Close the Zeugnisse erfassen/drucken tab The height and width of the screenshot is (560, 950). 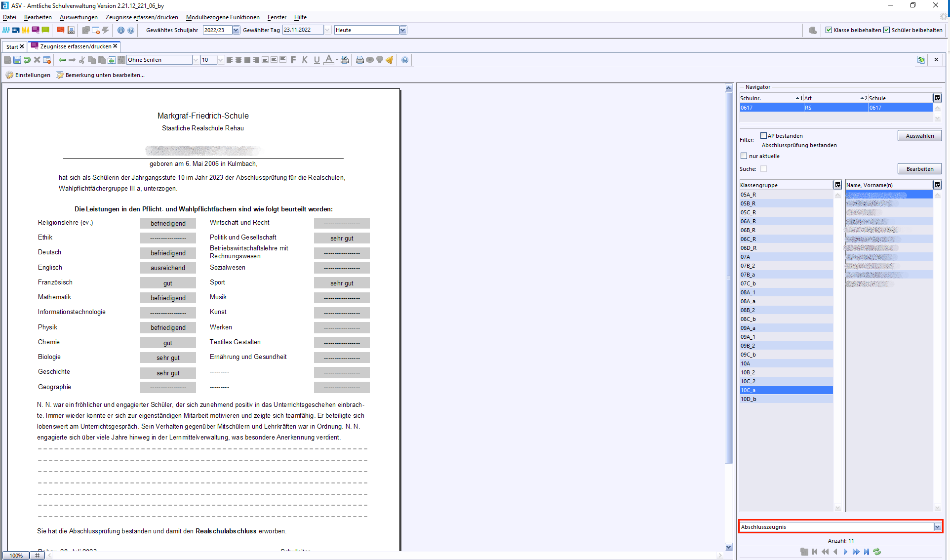[x=115, y=46]
